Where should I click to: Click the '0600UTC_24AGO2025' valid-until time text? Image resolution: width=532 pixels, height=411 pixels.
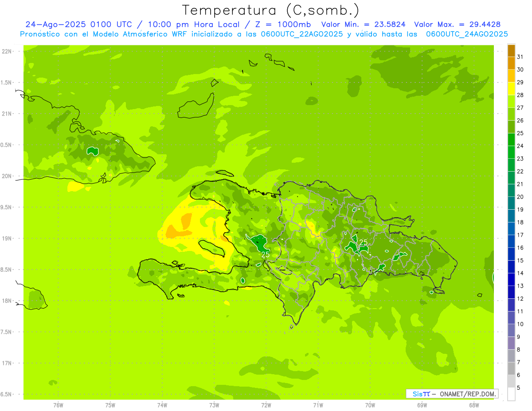(467, 34)
